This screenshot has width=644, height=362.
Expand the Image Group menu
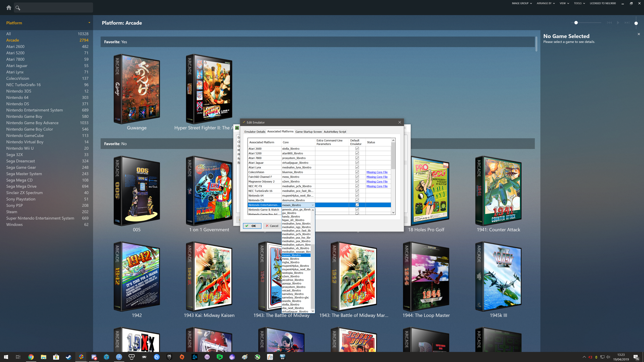(x=522, y=3)
